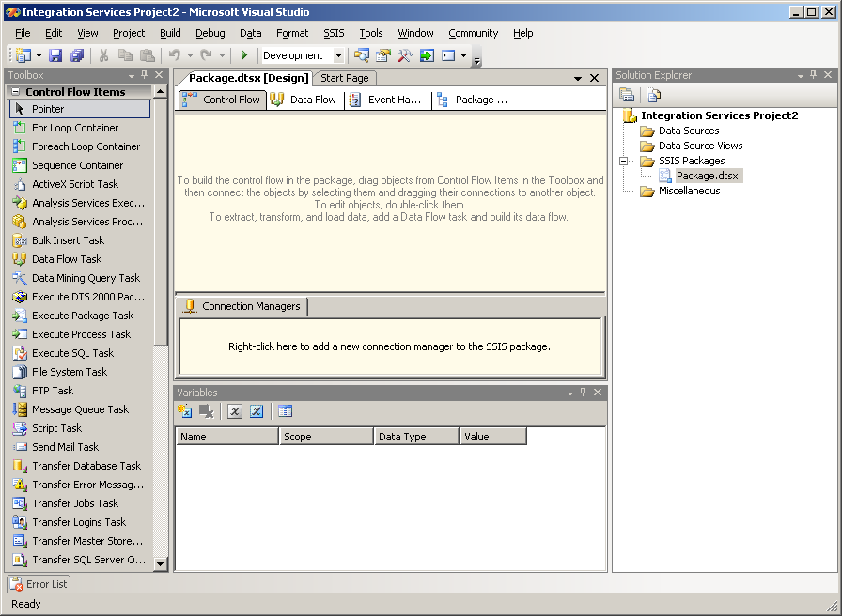Click the Undo arrow icon

[x=174, y=54]
